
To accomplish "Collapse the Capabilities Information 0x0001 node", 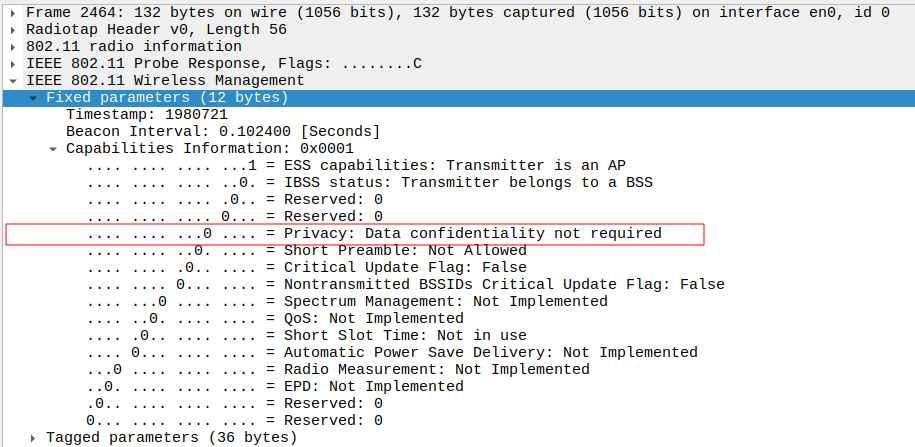I will (x=53, y=149).
